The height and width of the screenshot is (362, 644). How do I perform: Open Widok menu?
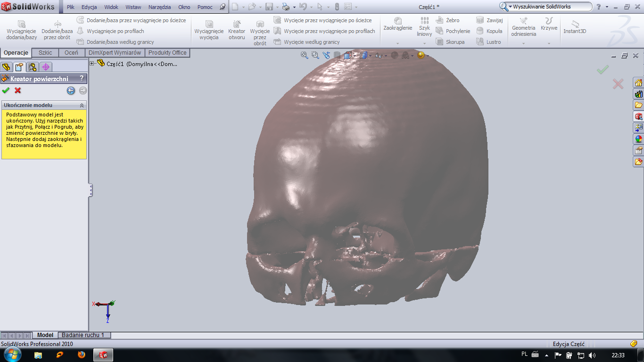(x=111, y=7)
